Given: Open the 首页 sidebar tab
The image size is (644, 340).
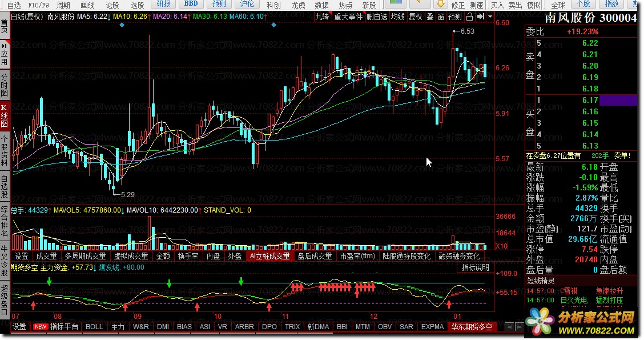Looking at the screenshot, I should pos(5,26).
